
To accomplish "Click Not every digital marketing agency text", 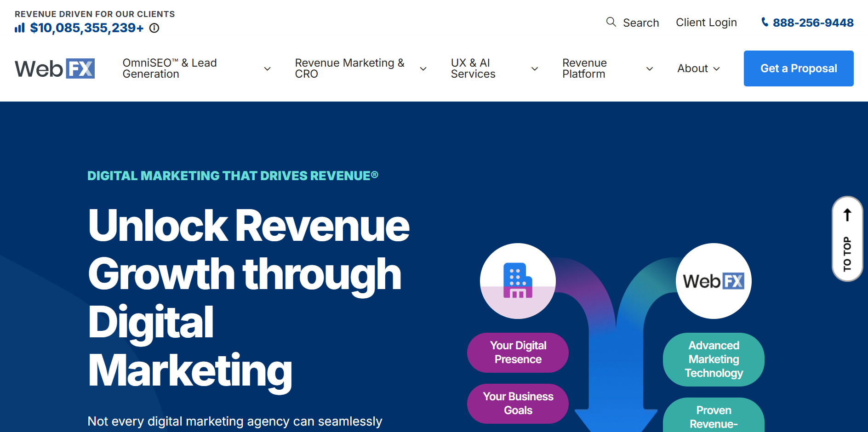I will tap(235, 421).
